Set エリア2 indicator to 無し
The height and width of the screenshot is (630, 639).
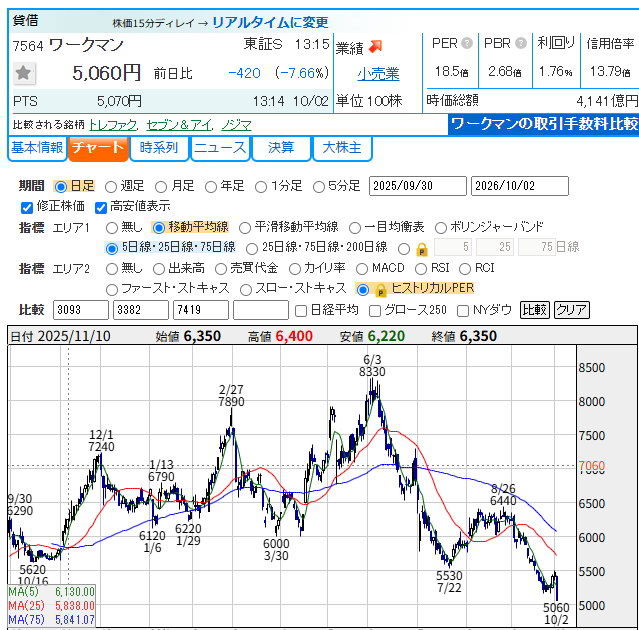click(112, 269)
